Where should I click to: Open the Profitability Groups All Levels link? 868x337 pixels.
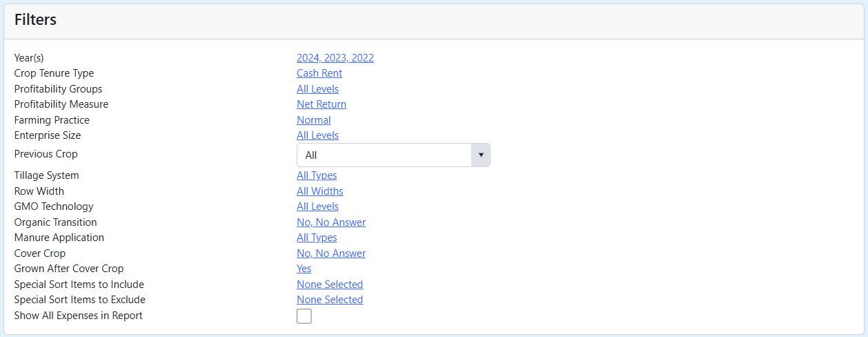[x=317, y=89]
